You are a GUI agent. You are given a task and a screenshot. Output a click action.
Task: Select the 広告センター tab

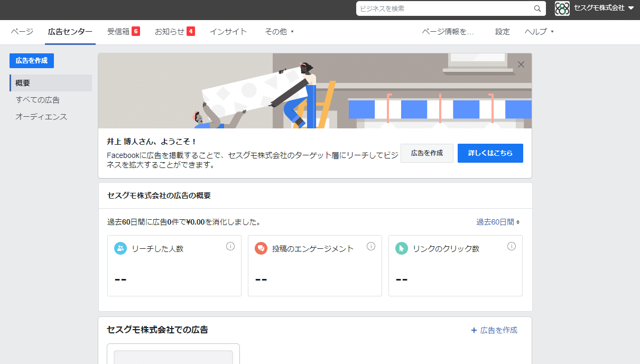click(x=70, y=32)
